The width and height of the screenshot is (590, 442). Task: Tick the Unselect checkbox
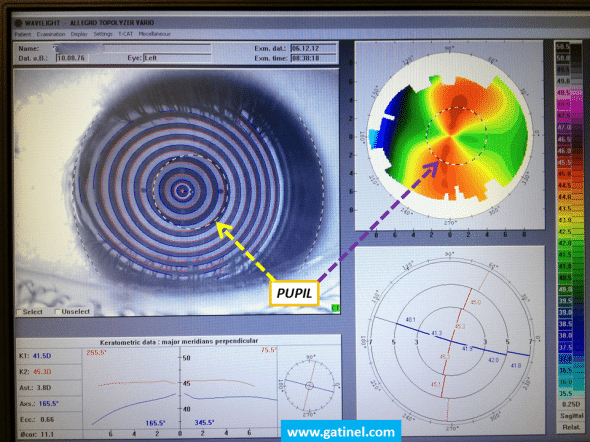(57, 311)
